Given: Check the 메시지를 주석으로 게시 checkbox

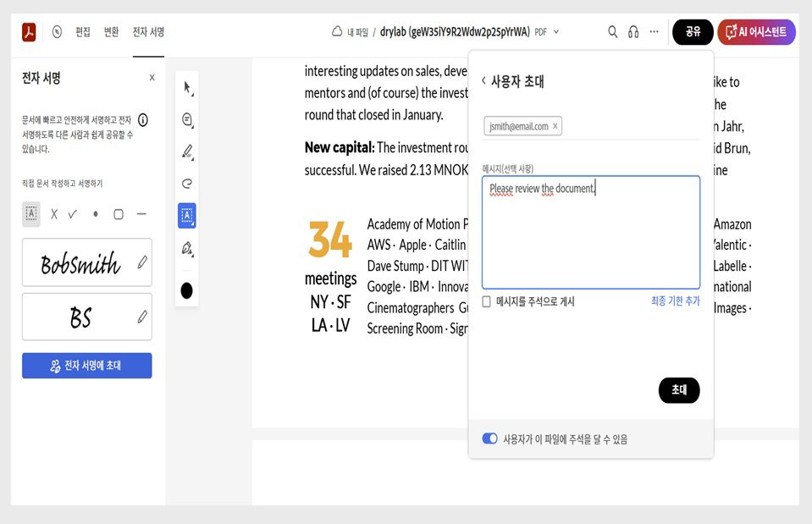Looking at the screenshot, I should [x=487, y=301].
